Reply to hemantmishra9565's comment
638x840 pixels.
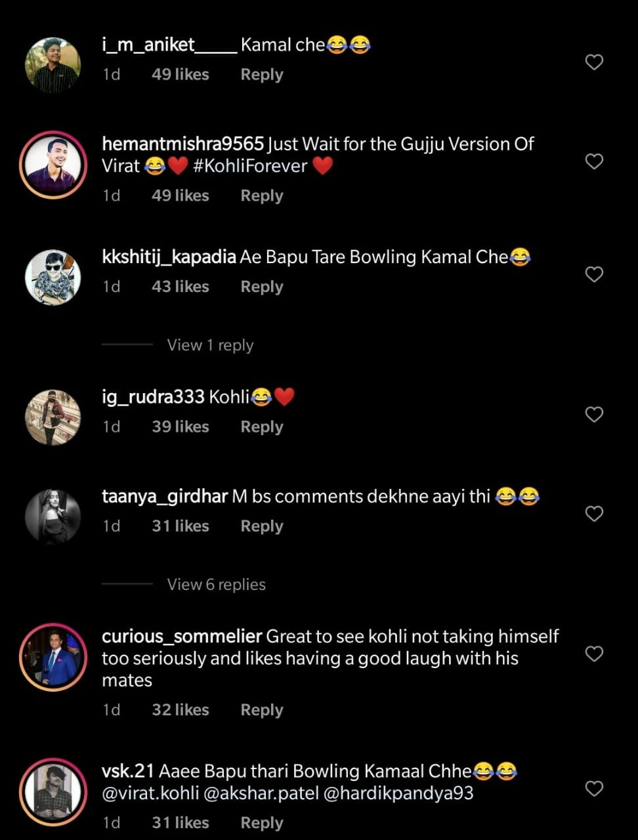pos(261,196)
